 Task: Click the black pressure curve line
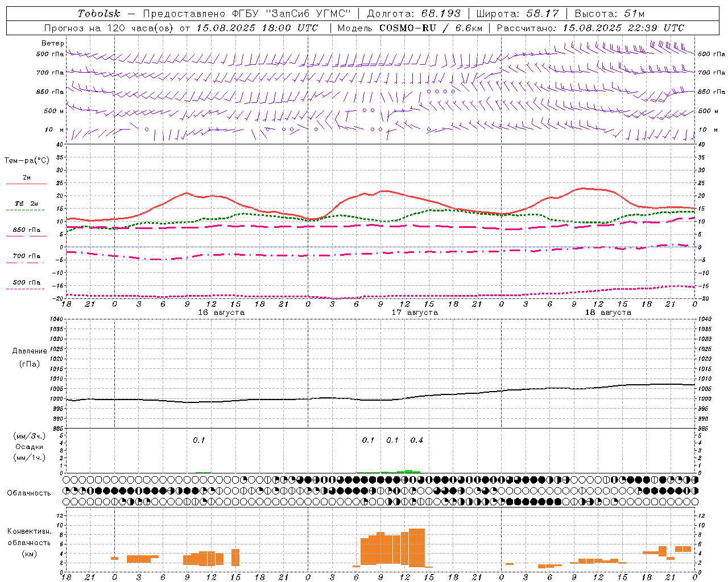point(380,400)
